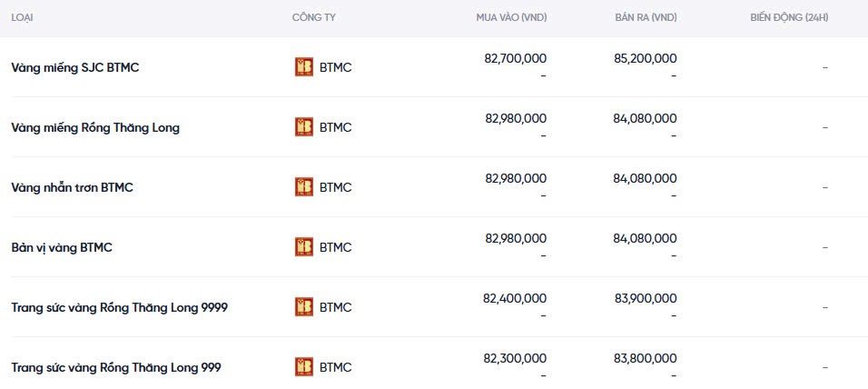
Task: Click the LOẠI column header
Action: (24, 18)
